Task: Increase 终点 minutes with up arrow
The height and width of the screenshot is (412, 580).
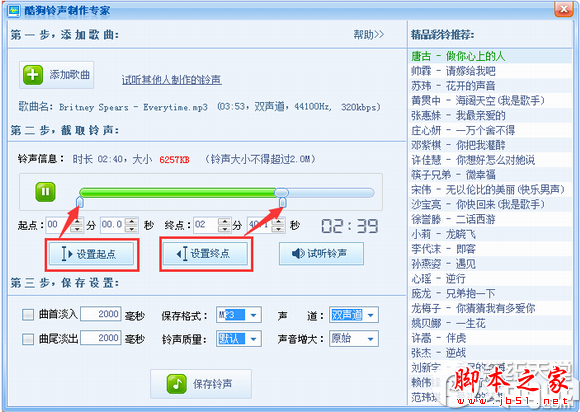Action: [225, 221]
